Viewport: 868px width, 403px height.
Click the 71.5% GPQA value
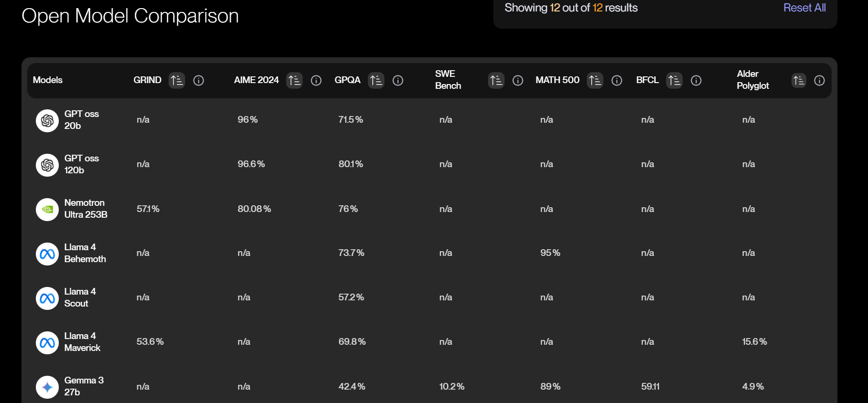click(351, 120)
